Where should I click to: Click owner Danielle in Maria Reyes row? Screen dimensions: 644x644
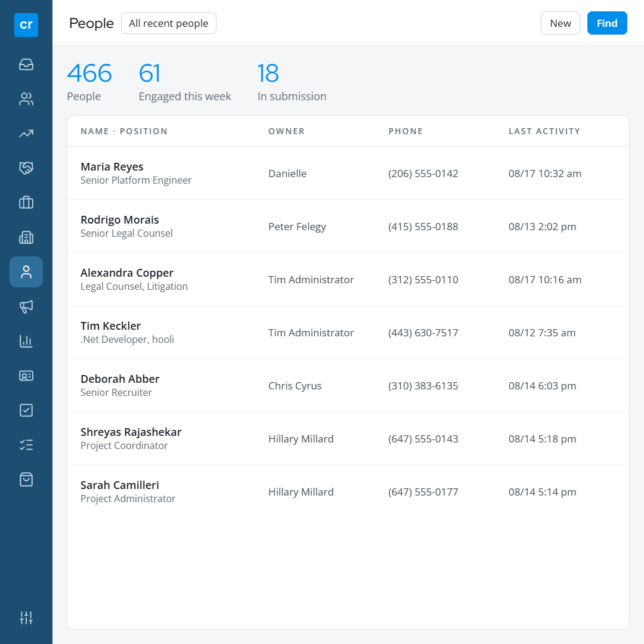(x=287, y=174)
